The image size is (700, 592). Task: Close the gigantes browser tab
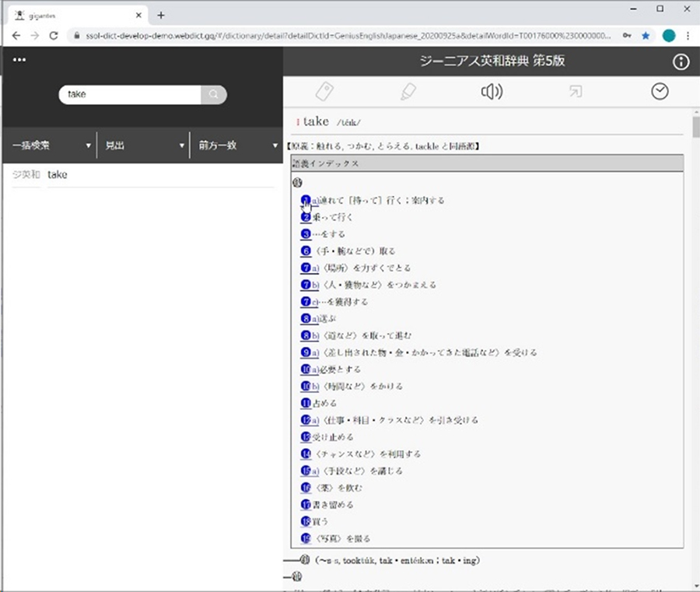tap(138, 16)
